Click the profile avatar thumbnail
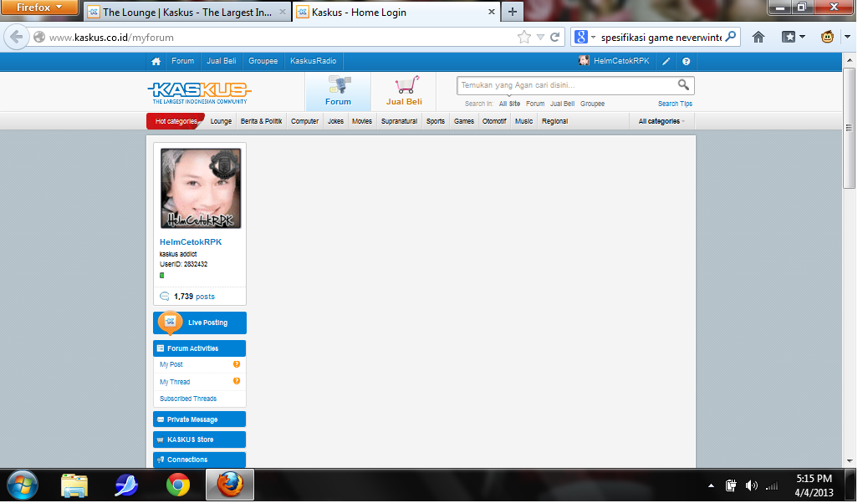Screen dimensions: 868x503 tap(201, 188)
